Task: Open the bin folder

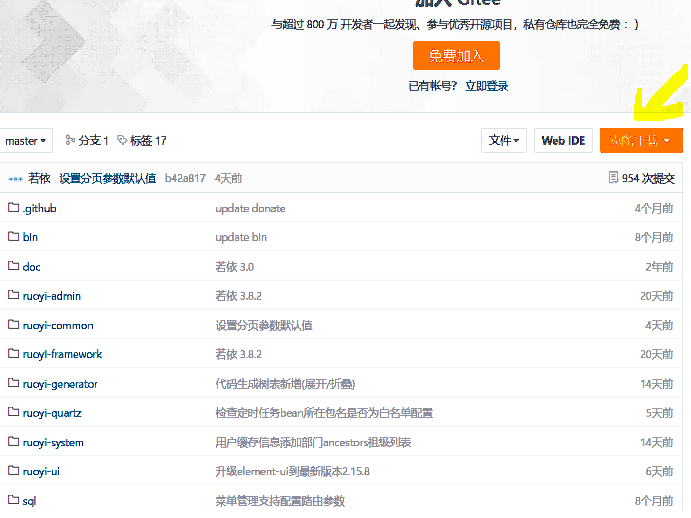Action: pos(30,237)
